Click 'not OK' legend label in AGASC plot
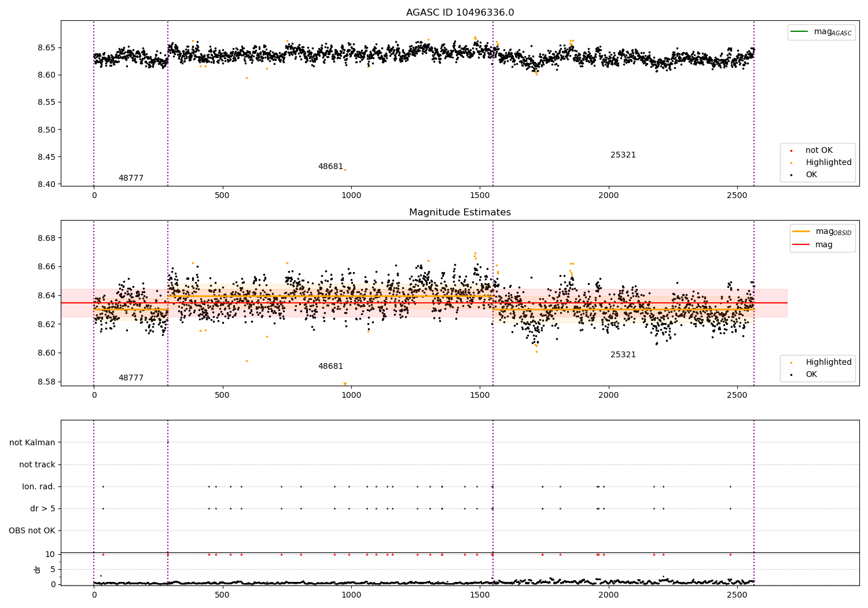This screenshot has height=608, width=868. pyautogui.click(x=819, y=151)
